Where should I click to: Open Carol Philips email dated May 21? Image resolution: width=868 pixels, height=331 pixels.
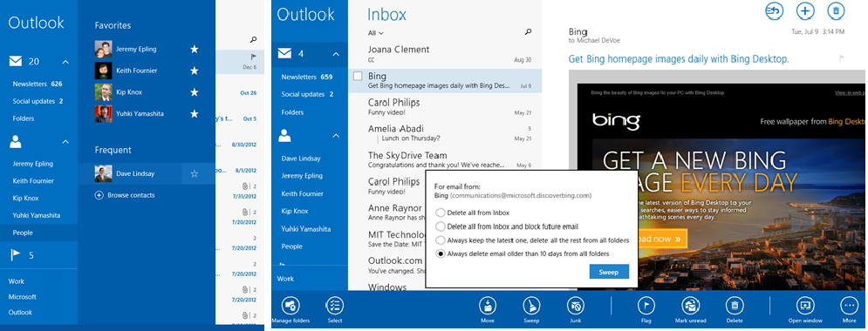pos(445,106)
